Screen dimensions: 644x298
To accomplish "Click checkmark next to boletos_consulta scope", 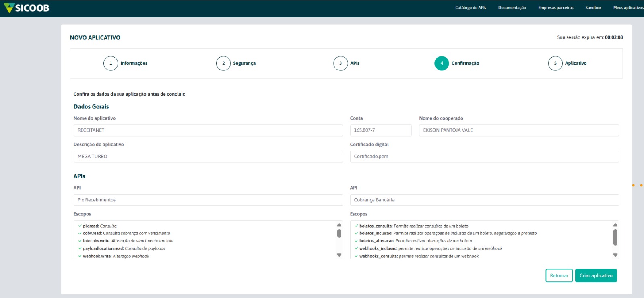I will tap(356, 226).
